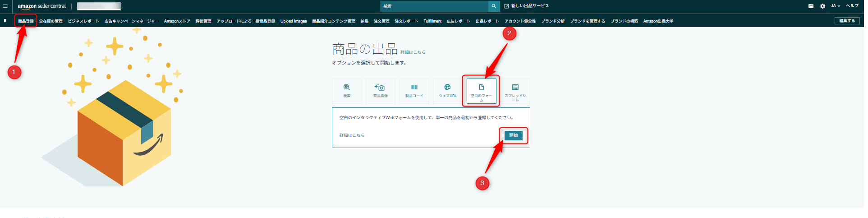The height and width of the screenshot is (218, 868).
Task: Open the hamburger menu icon
Action: 5,6
